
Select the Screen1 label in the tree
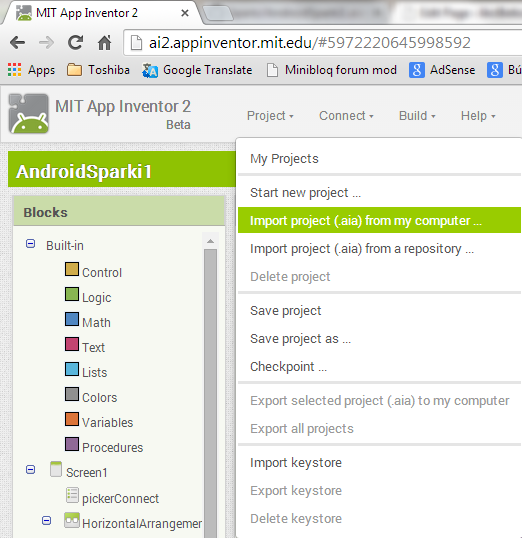click(x=87, y=473)
